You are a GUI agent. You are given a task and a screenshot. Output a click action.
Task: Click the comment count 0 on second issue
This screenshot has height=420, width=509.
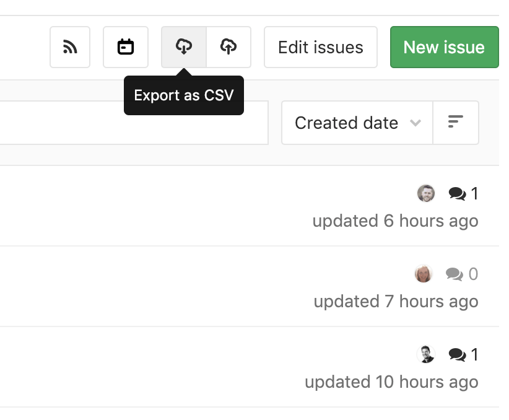point(473,274)
